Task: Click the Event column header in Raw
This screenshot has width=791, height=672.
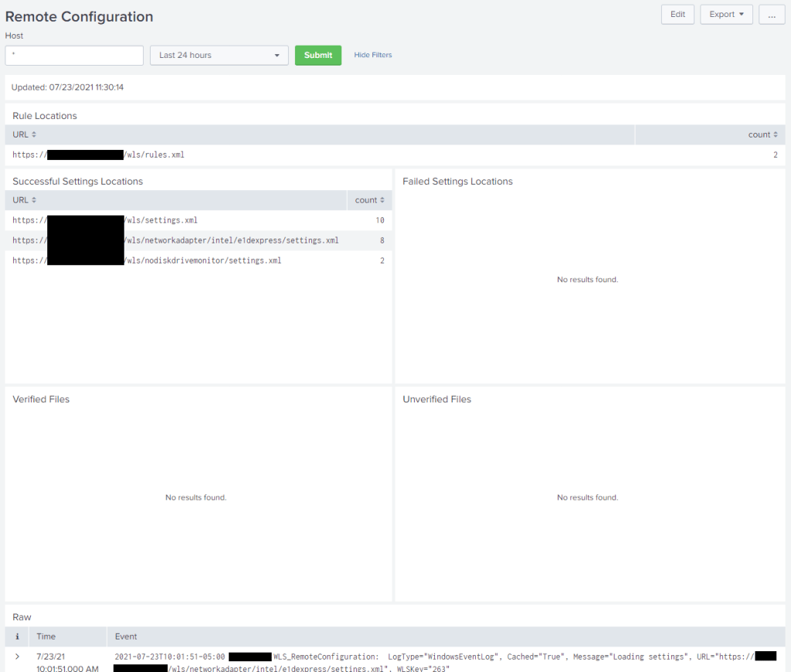Action: click(x=126, y=636)
